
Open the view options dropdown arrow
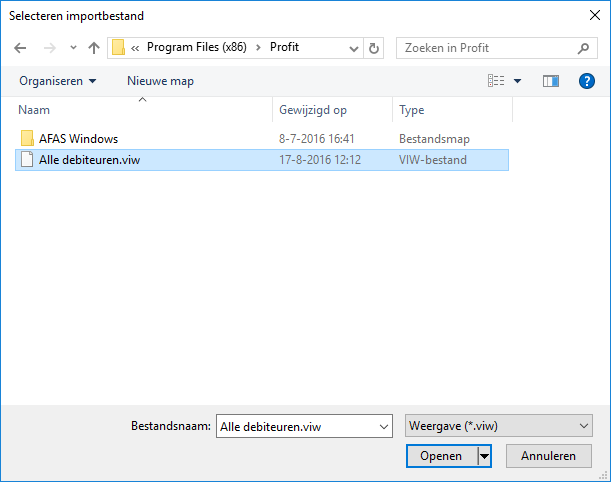click(517, 81)
